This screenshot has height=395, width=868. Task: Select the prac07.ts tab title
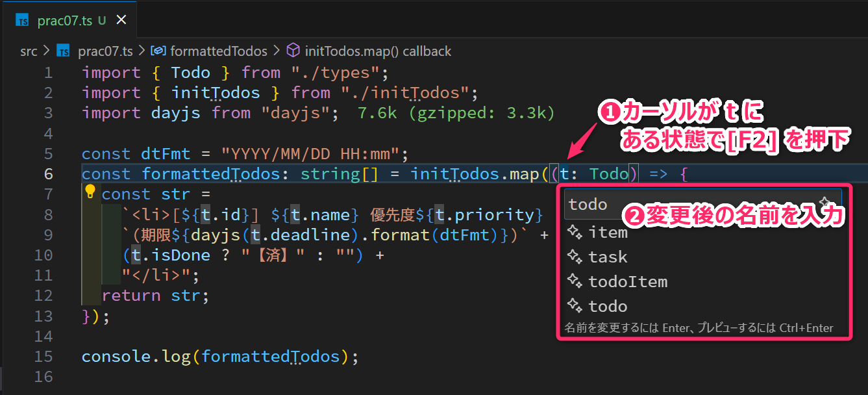click(x=65, y=21)
